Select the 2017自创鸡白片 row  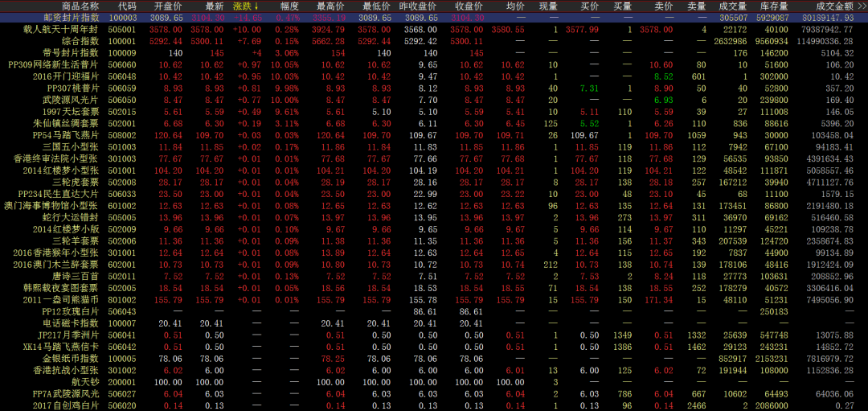click(434, 405)
